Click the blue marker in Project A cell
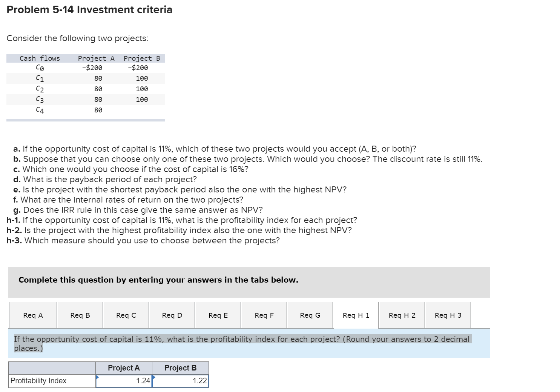The width and height of the screenshot is (560, 392). pos(98,377)
